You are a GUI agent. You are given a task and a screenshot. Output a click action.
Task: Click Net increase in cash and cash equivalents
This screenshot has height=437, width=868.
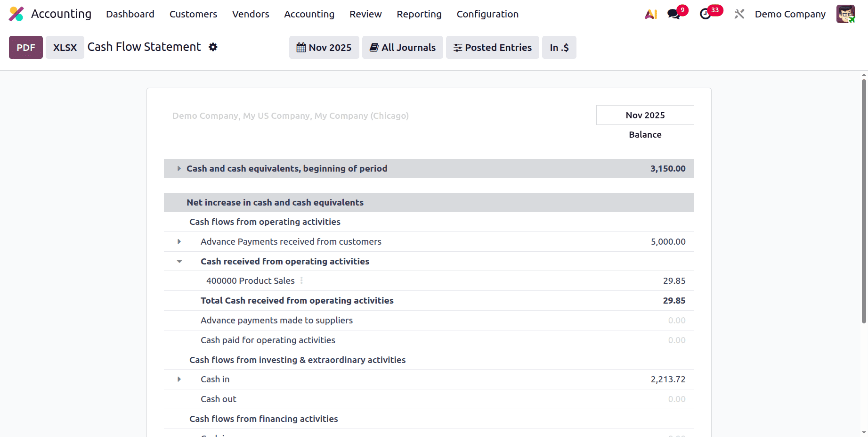click(275, 202)
